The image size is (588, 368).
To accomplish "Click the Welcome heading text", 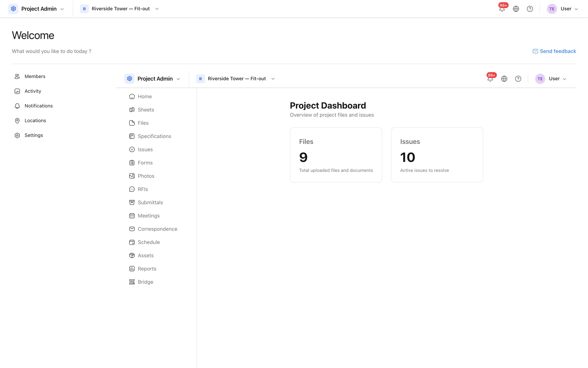I will 33,35.
